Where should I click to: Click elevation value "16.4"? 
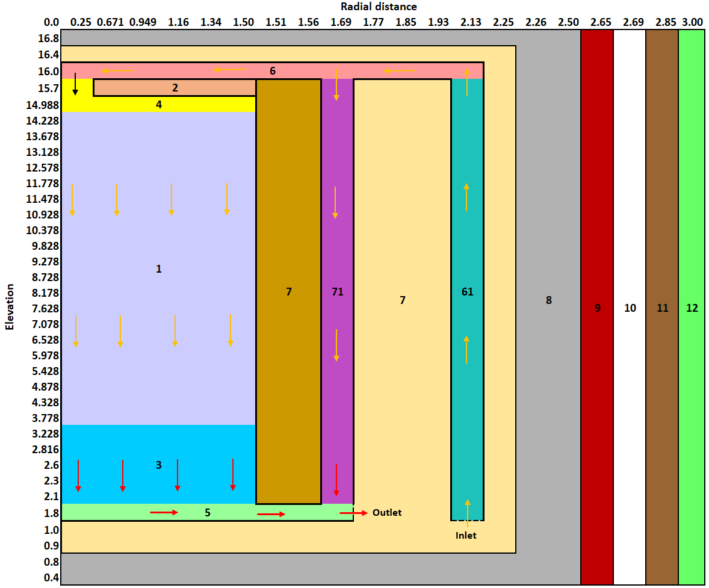point(48,55)
